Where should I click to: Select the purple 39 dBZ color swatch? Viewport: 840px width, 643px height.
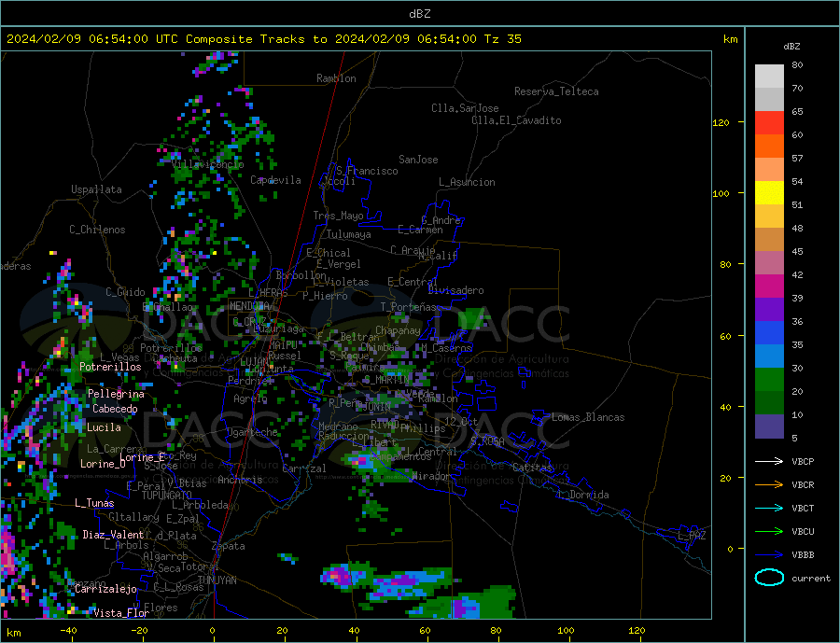[x=769, y=310]
